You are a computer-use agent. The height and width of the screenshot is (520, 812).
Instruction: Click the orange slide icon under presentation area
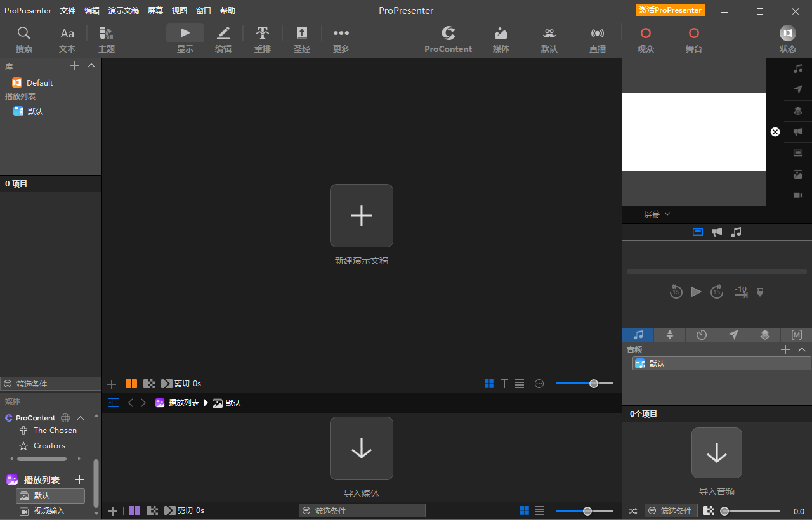click(131, 384)
